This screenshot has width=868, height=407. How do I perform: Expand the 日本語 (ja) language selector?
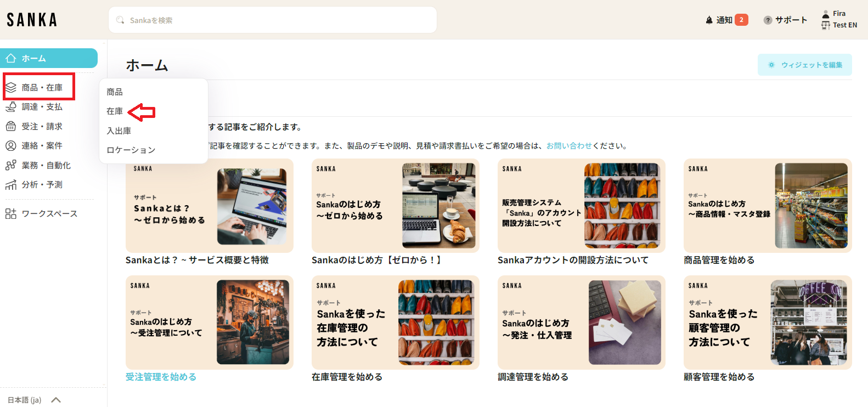point(34,400)
